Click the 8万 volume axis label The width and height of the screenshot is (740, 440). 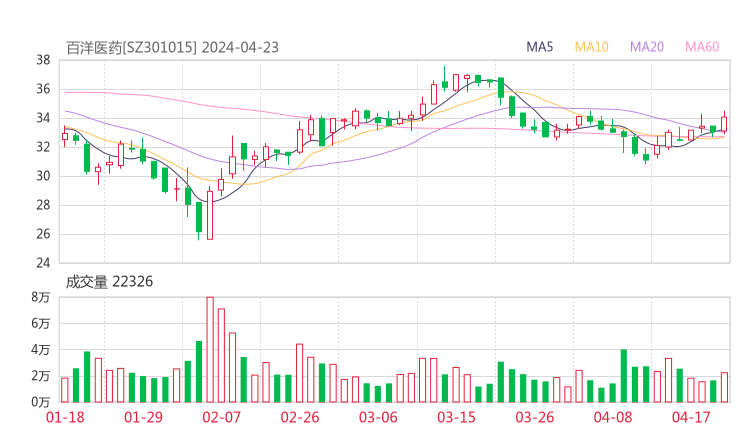tap(41, 297)
